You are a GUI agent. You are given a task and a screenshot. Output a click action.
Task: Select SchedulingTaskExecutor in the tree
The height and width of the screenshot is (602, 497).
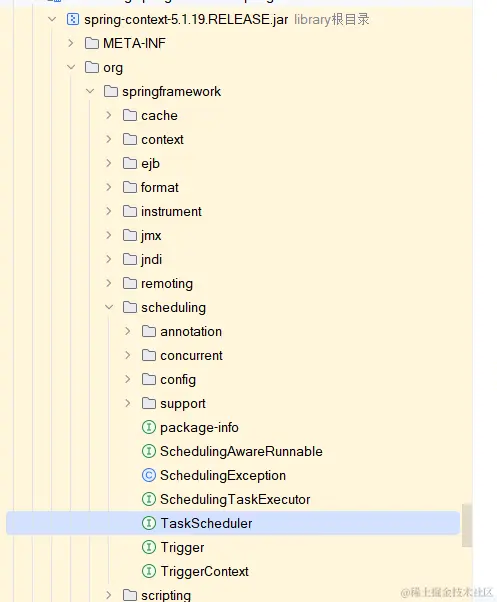pos(235,499)
